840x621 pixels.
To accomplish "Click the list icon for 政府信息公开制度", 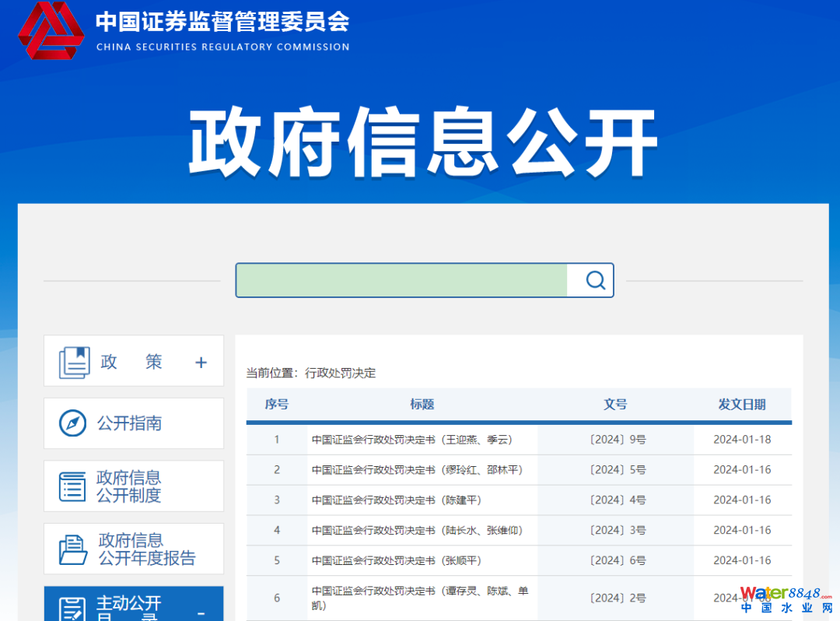I will coord(73,486).
